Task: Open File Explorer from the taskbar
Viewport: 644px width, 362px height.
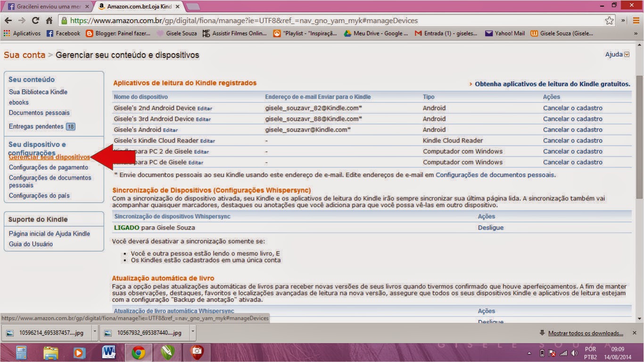Action: [x=50, y=353]
